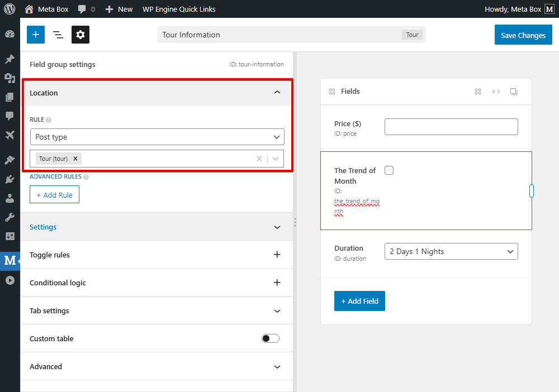559x392 pixels.
Task: Expand the Toggle rules plus section
Action: coord(277,255)
